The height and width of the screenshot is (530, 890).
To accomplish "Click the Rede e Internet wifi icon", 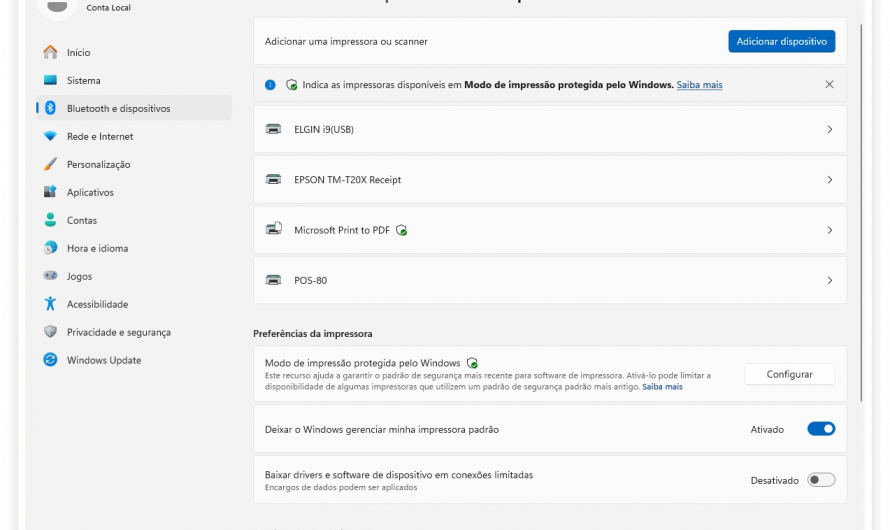I will [50, 136].
